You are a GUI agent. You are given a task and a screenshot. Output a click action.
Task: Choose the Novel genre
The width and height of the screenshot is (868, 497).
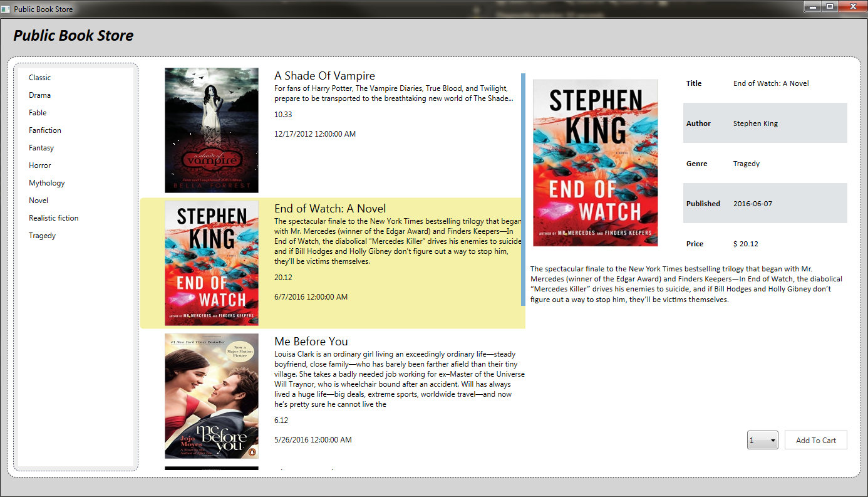[38, 201]
